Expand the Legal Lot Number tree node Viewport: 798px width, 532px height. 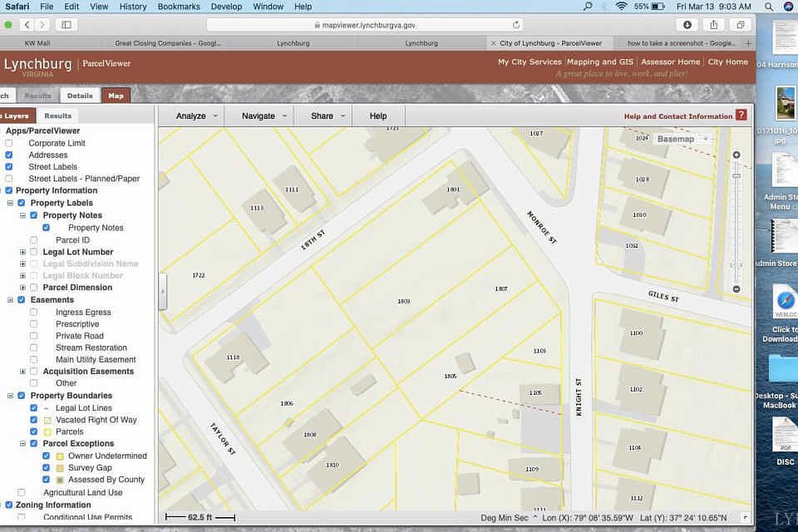pyautogui.click(x=22, y=252)
